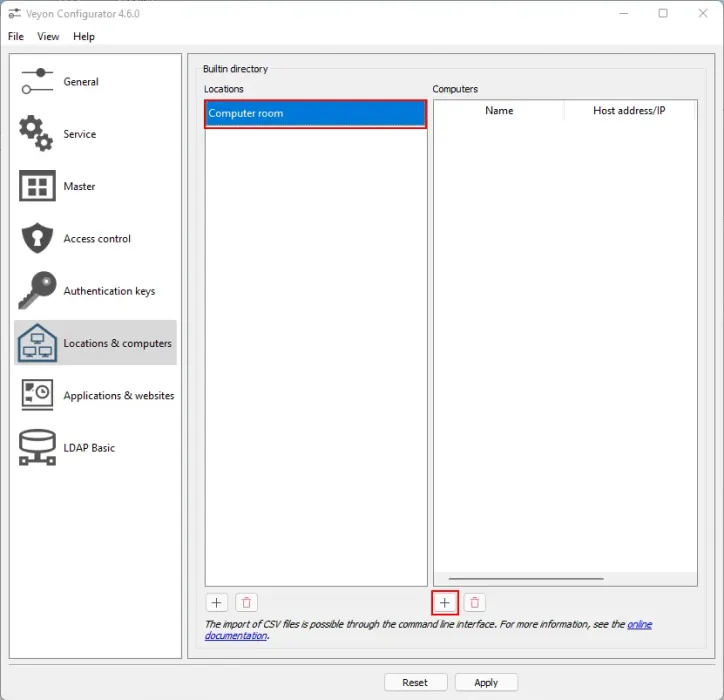Screen dimensions: 724x700
Task: Open Authentication keys section
Action: [x=108, y=291]
